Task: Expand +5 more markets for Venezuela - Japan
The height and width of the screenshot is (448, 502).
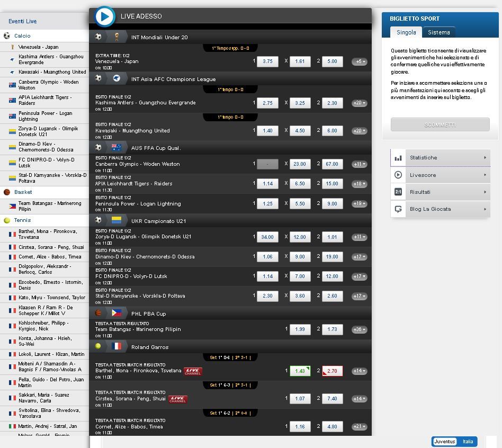Action: click(x=359, y=61)
